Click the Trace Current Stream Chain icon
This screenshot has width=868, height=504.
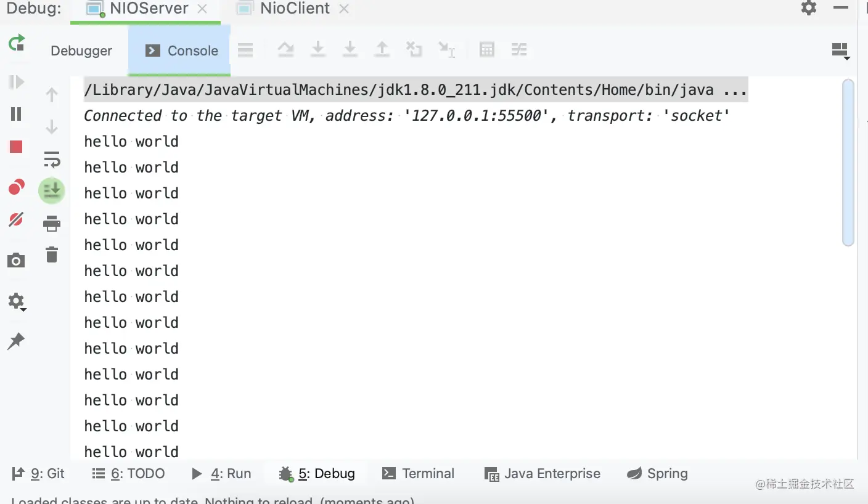(519, 49)
